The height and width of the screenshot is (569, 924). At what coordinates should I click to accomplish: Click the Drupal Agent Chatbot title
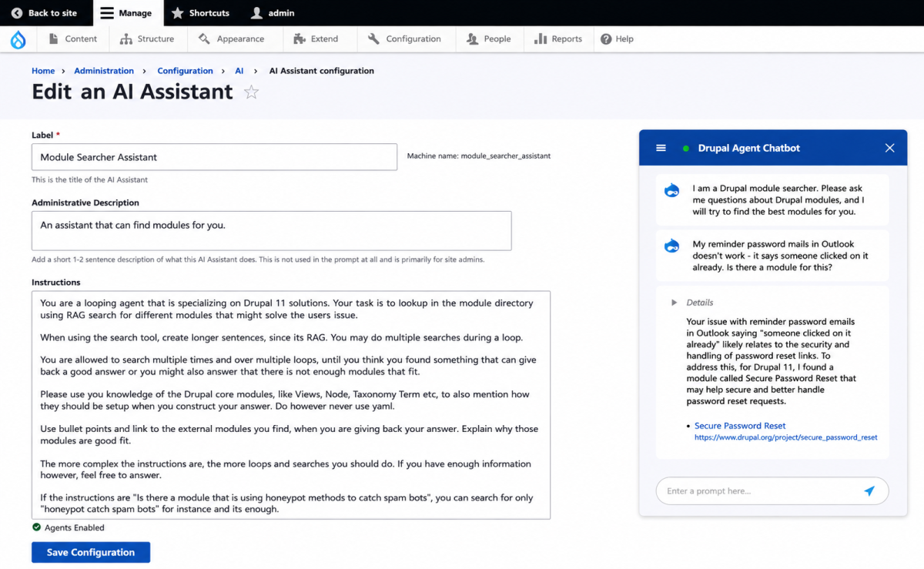pyautogui.click(x=749, y=148)
